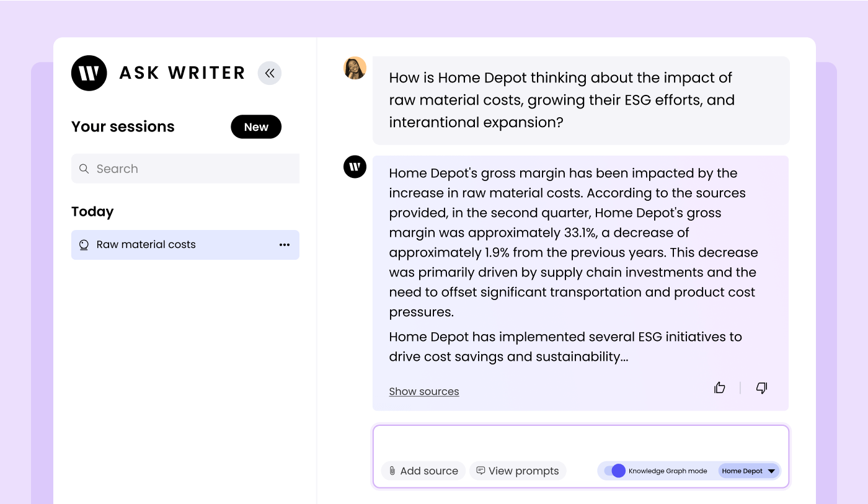Click the 'Today' section label
The image size is (868, 504).
tap(92, 211)
